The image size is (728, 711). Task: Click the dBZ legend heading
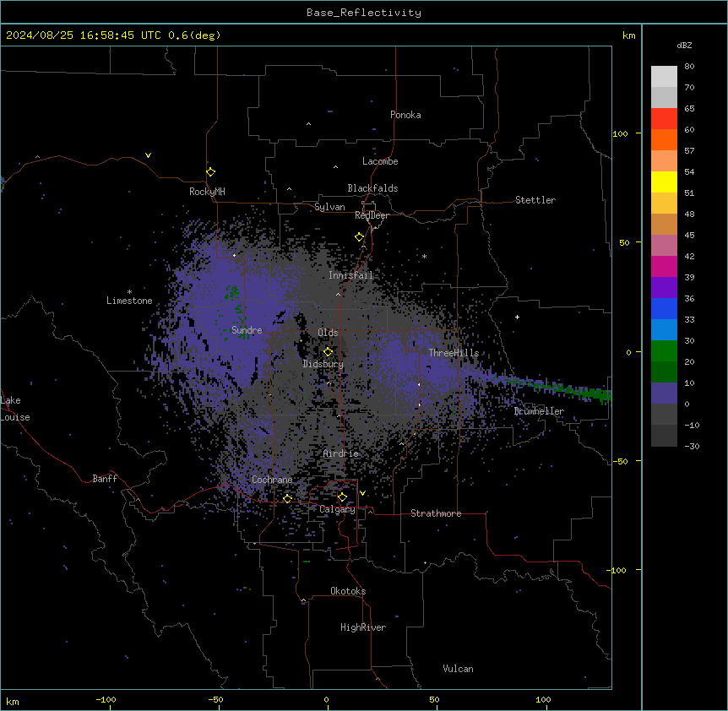[684, 45]
